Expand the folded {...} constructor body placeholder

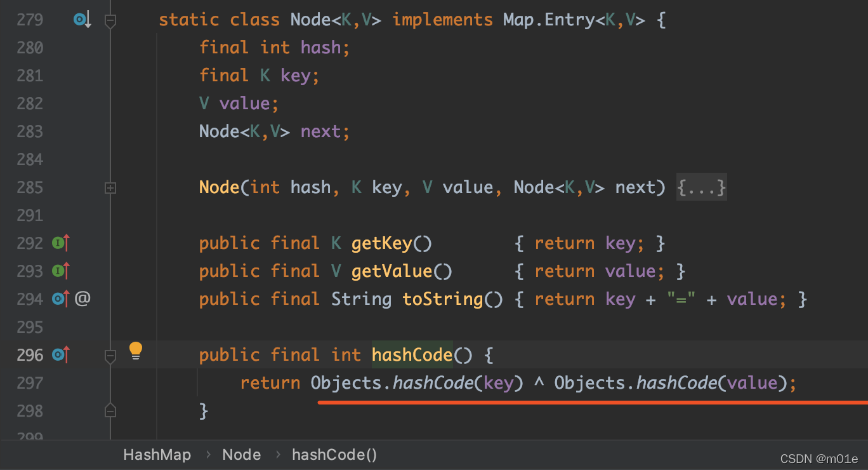click(701, 187)
